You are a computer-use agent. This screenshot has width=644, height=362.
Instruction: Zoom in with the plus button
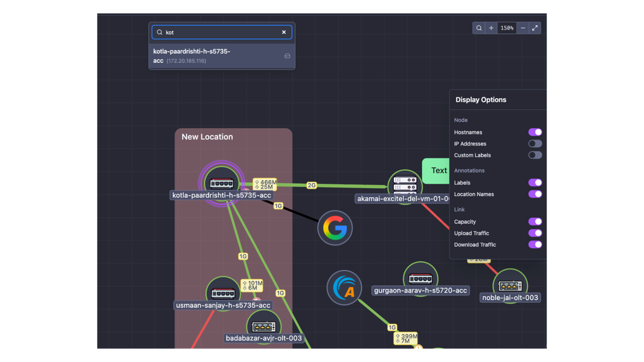pos(491,28)
